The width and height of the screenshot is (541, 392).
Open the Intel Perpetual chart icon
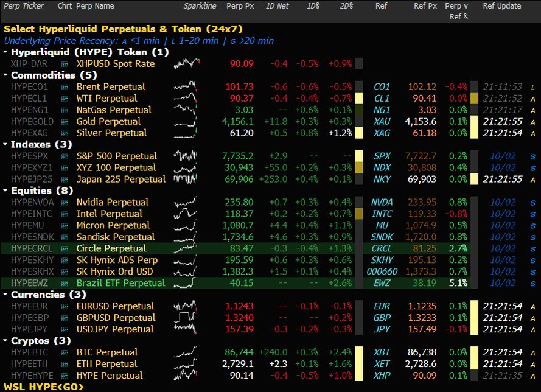65,214
